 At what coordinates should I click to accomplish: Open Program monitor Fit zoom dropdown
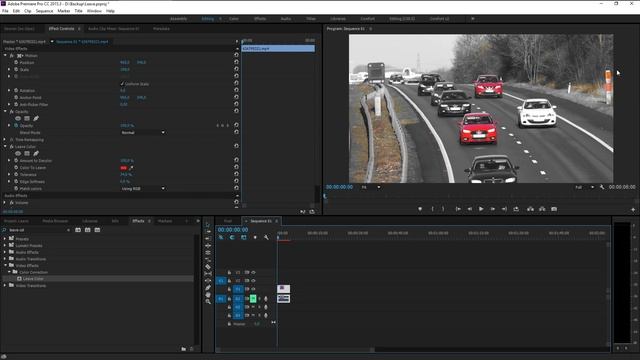click(x=371, y=187)
